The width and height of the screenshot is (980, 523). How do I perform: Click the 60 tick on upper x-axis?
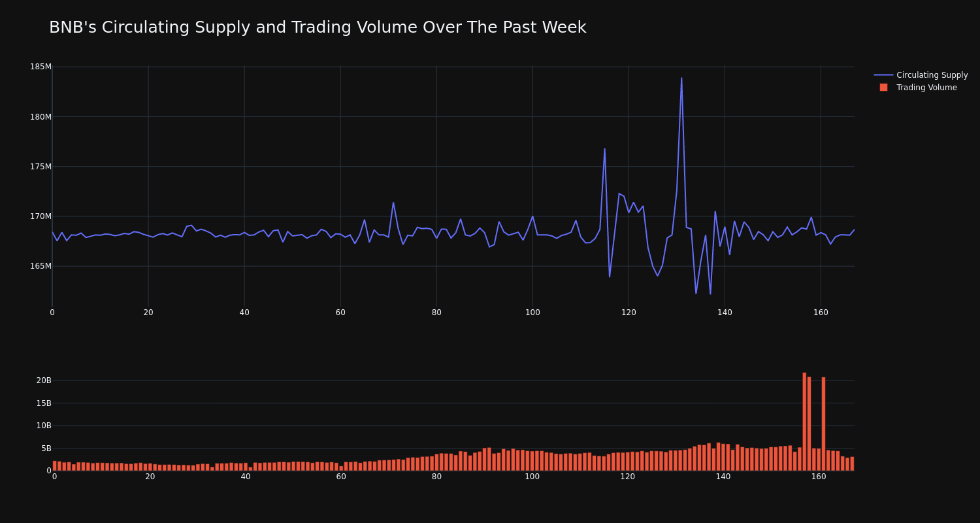[x=340, y=312]
